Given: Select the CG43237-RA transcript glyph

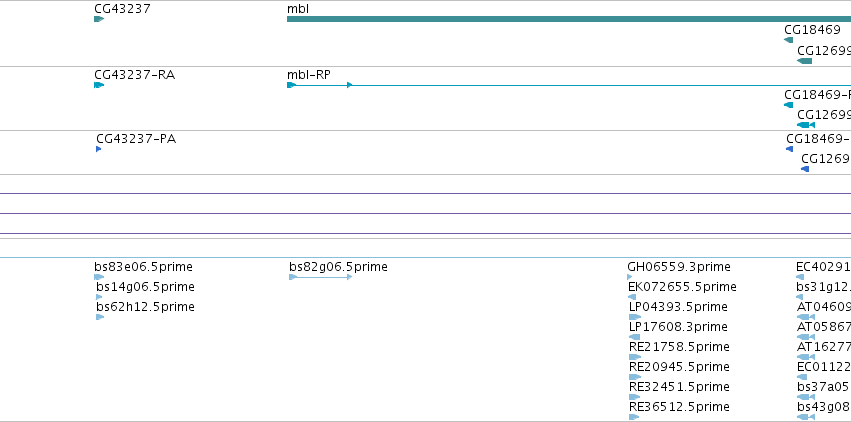Looking at the screenshot, I should 99,85.
